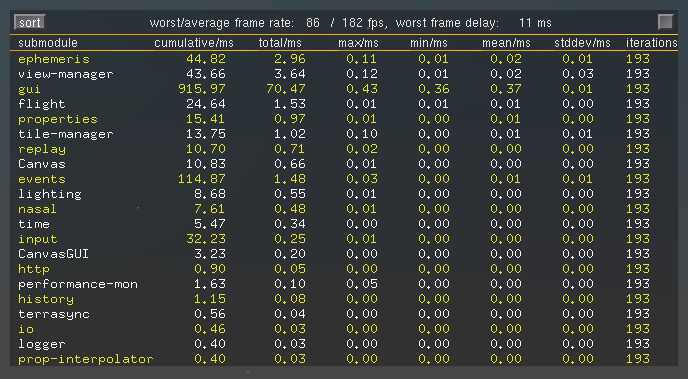
Task: Click events cumulative value 114.87
Action: [x=202, y=179]
